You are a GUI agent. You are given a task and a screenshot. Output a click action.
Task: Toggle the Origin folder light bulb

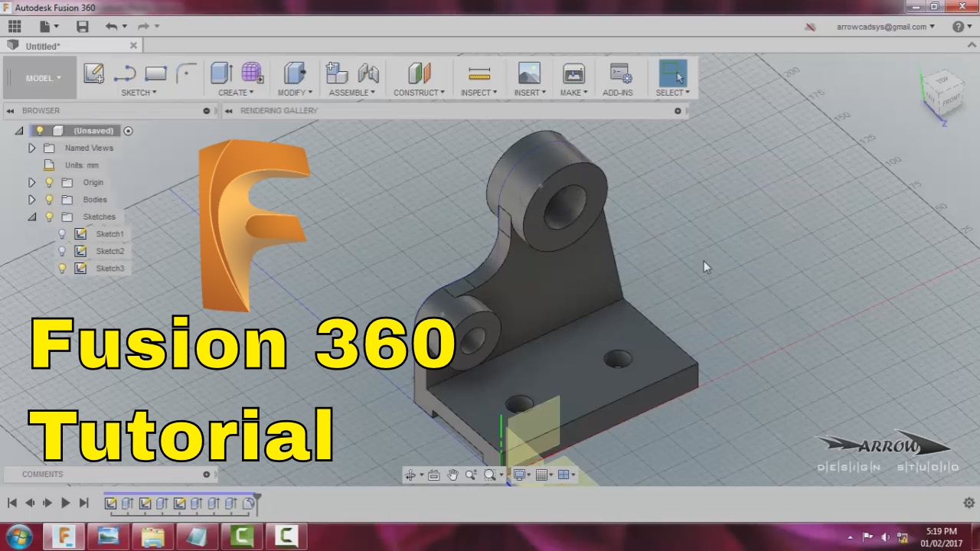49,183
